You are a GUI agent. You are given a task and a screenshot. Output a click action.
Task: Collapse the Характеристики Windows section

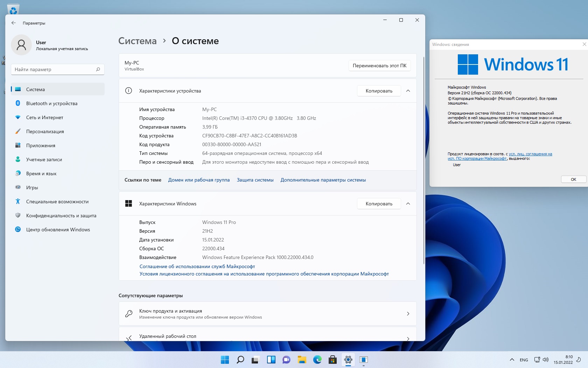408,204
